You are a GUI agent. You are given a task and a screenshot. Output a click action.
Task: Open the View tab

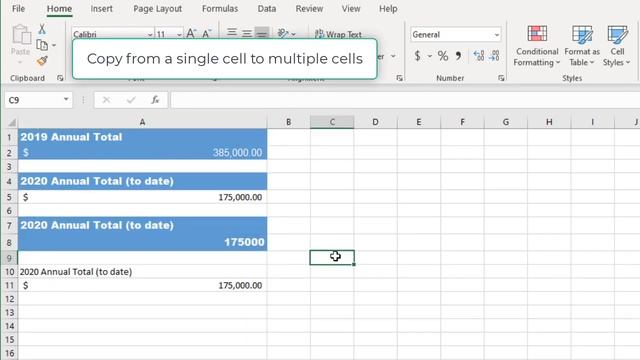pyautogui.click(x=351, y=9)
